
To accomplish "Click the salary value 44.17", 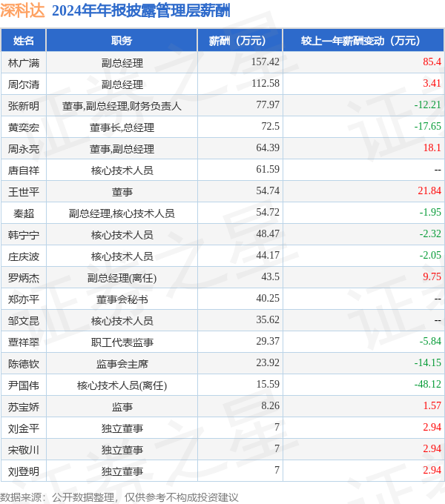I will click(268, 255).
